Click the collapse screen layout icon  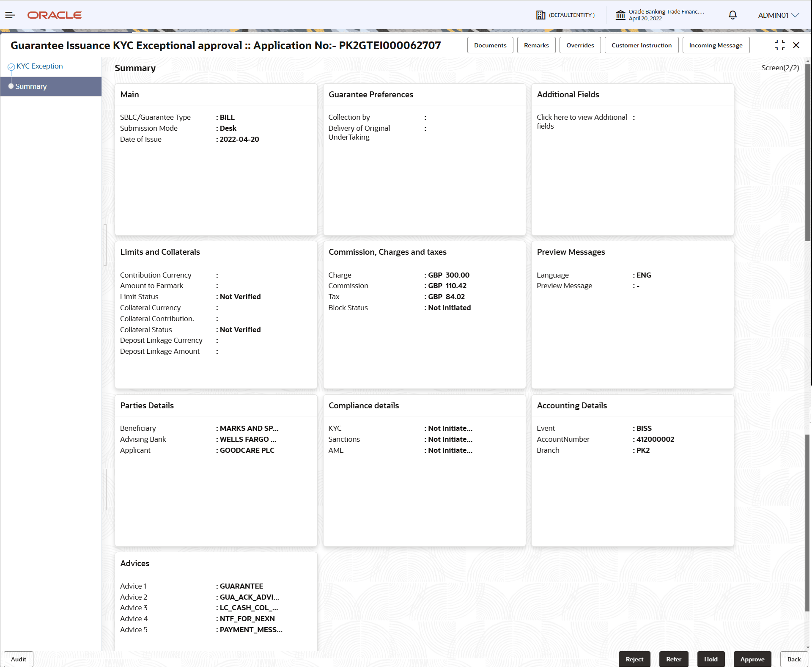[x=779, y=45]
